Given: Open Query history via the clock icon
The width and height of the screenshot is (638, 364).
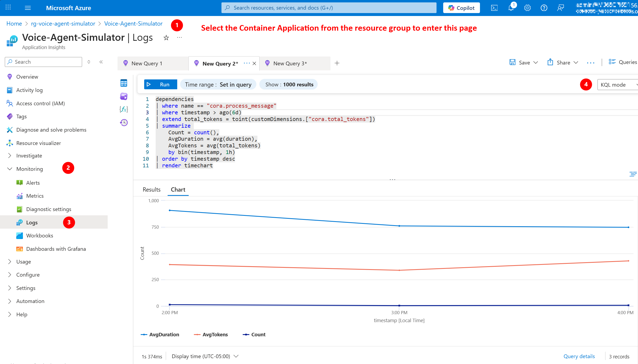Looking at the screenshot, I should point(124,123).
